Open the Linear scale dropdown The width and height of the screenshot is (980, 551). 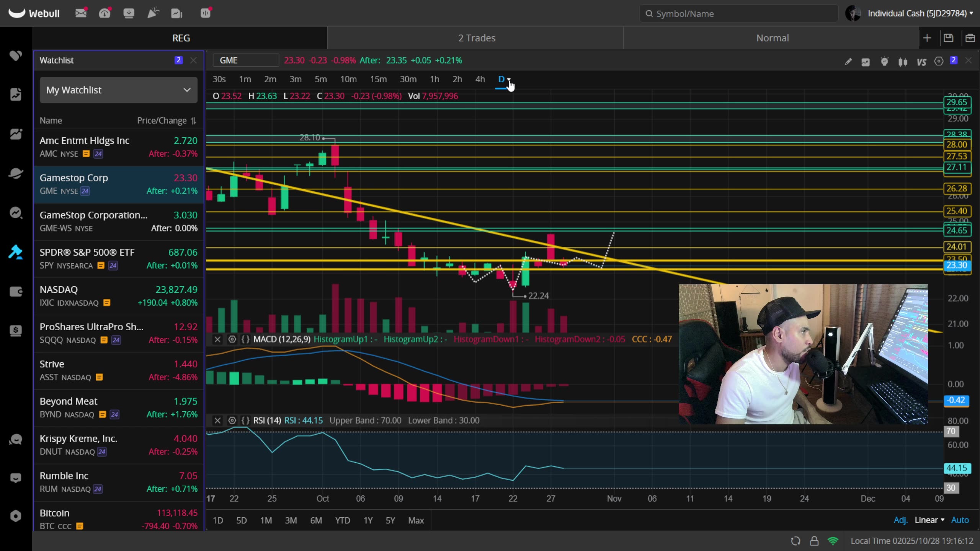(929, 520)
